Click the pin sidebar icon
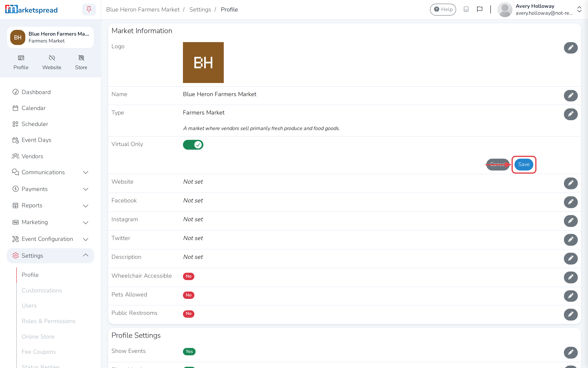This screenshot has height=368, width=588. [x=89, y=9]
